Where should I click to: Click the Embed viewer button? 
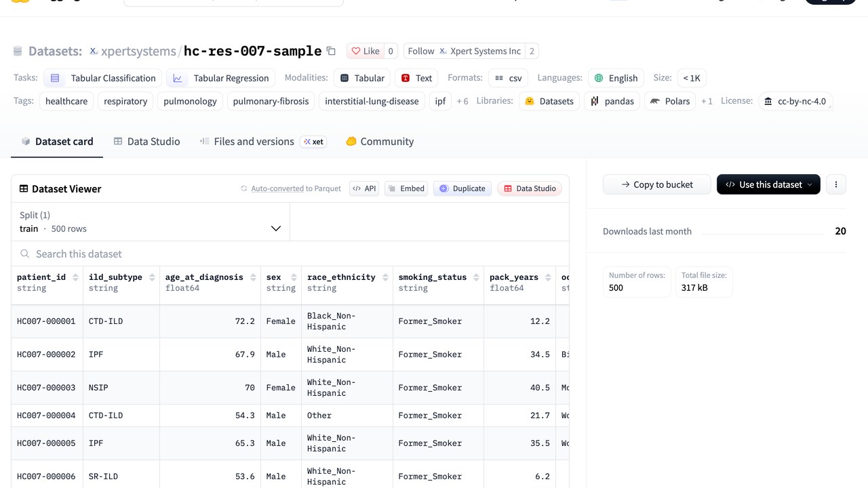[406, 188]
